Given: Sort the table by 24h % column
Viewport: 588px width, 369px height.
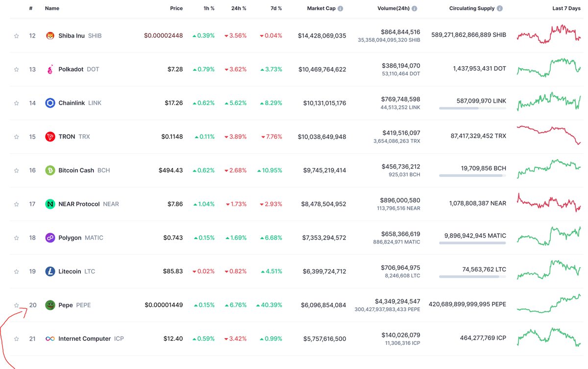Looking at the screenshot, I should (x=239, y=8).
